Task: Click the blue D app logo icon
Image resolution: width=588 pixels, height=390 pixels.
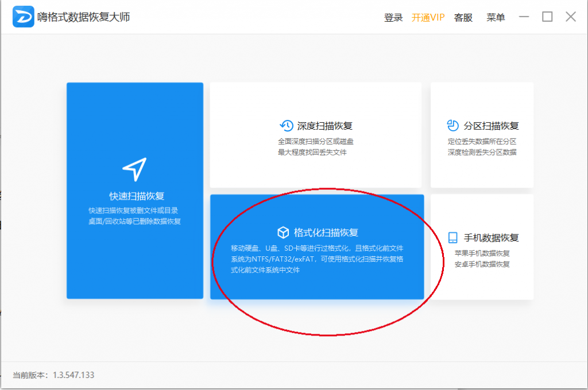Action: tap(23, 17)
